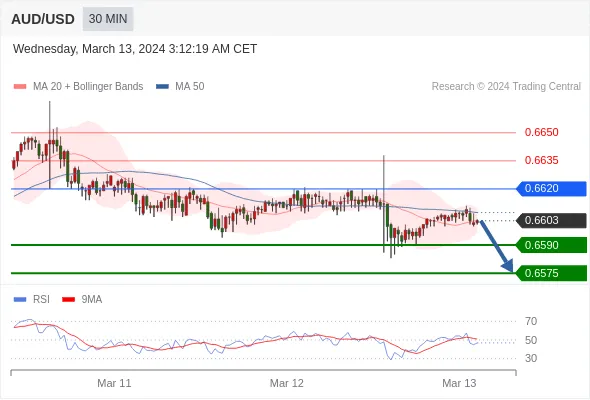590x400 pixels.
Task: Click the Research © 2024 Trading Central credit
Action: click(506, 87)
